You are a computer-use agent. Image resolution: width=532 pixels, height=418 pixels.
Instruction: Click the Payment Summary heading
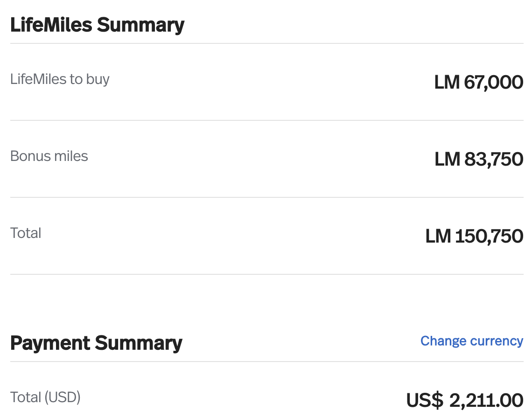(x=96, y=343)
